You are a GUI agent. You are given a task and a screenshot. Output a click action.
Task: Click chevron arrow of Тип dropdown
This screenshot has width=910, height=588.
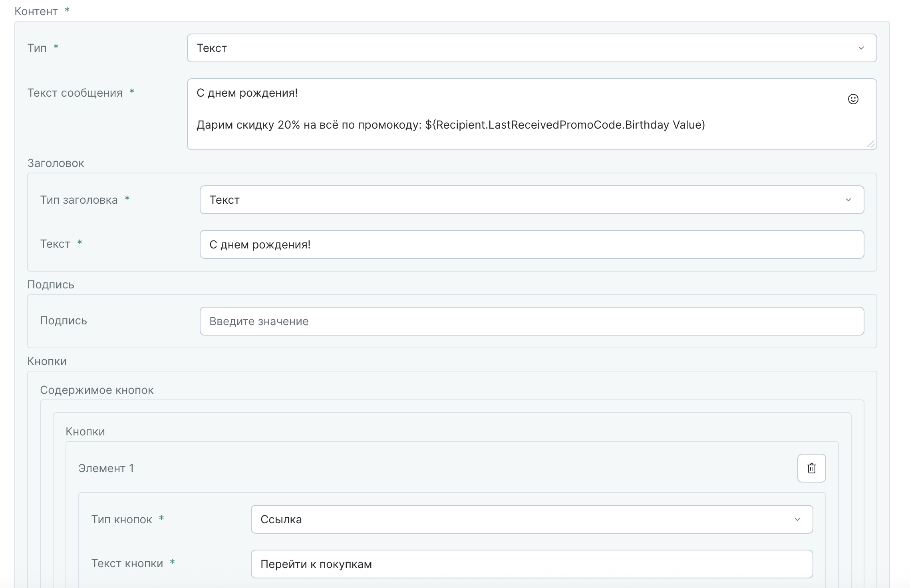click(861, 48)
